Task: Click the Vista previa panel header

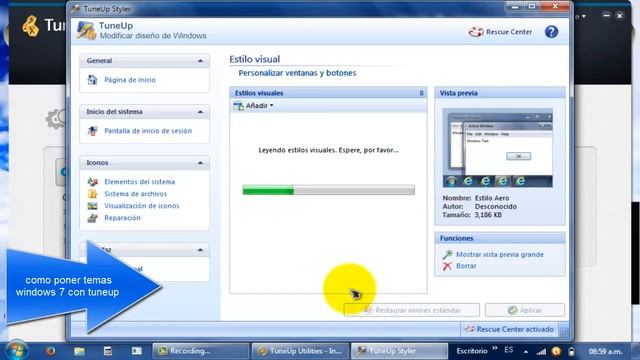Action: pyautogui.click(x=500, y=93)
